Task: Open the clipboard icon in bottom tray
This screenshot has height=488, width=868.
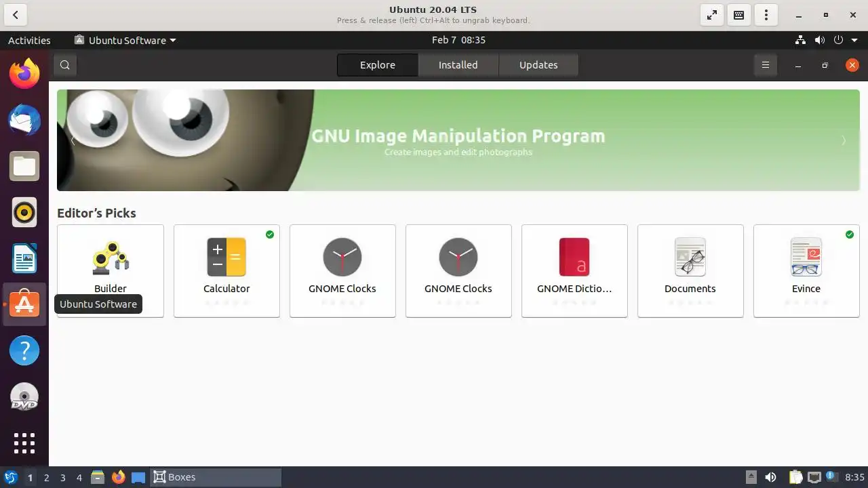Action: (795, 477)
